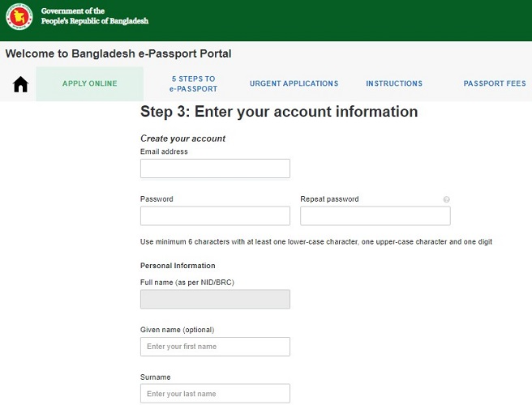Image resolution: width=532 pixels, height=405 pixels.
Task: Open the PASSPORT FEES page
Action: click(x=495, y=83)
